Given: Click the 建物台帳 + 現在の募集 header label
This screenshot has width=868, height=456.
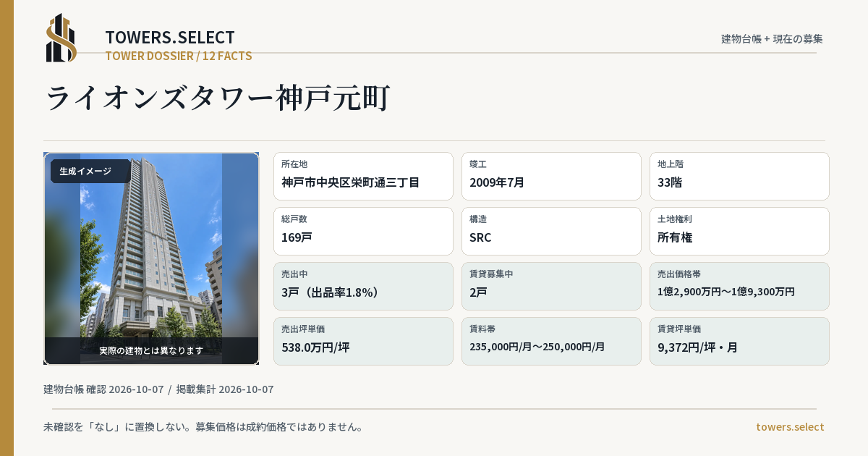Looking at the screenshot, I should 772,39.
